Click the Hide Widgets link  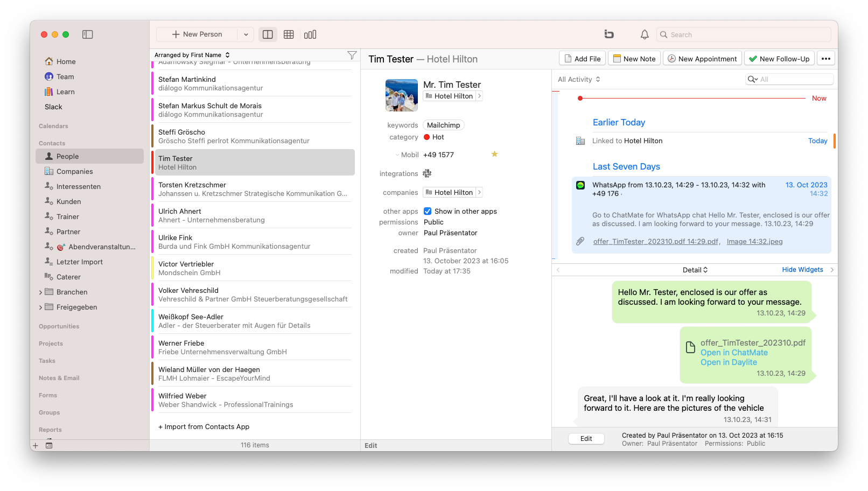(802, 270)
